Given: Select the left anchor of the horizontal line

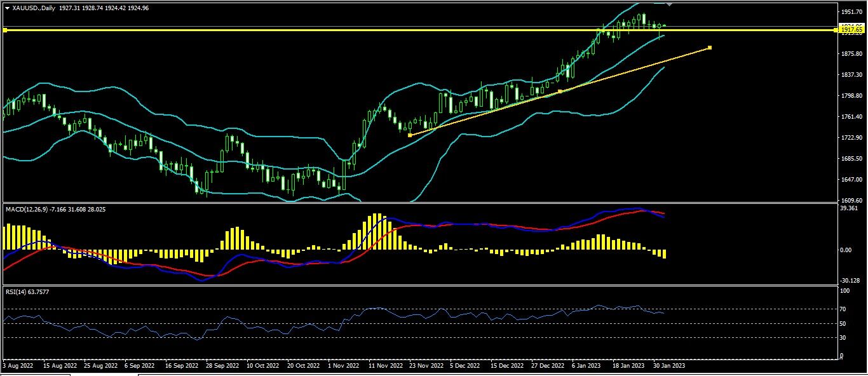Looking at the screenshot, I should point(5,30).
